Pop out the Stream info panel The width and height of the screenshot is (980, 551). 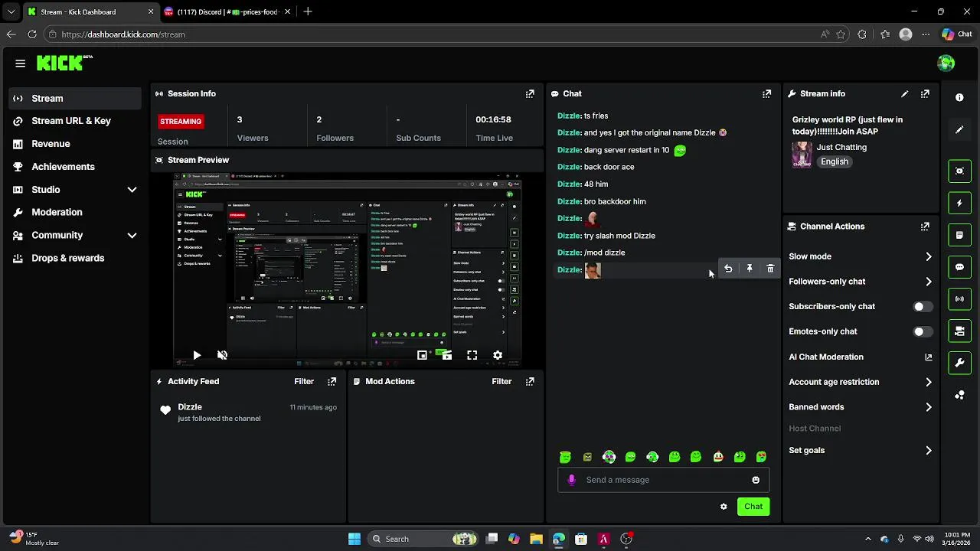[925, 93]
